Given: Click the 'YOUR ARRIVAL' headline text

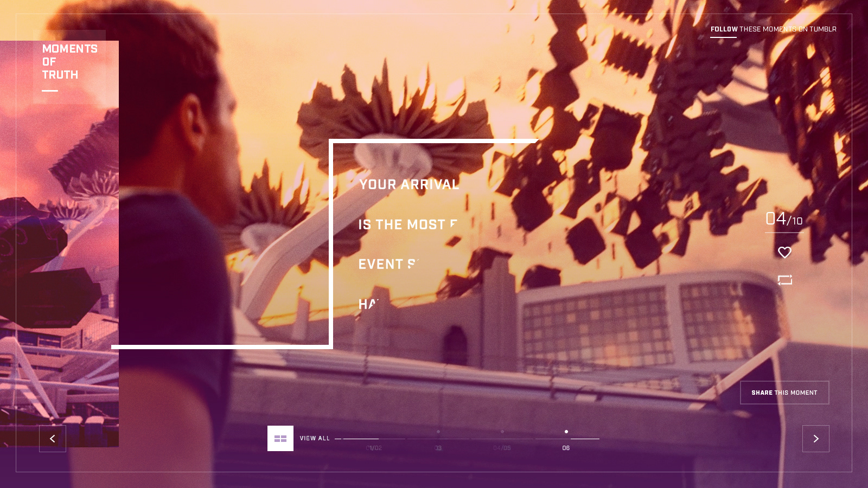Looking at the screenshot, I should tap(409, 184).
